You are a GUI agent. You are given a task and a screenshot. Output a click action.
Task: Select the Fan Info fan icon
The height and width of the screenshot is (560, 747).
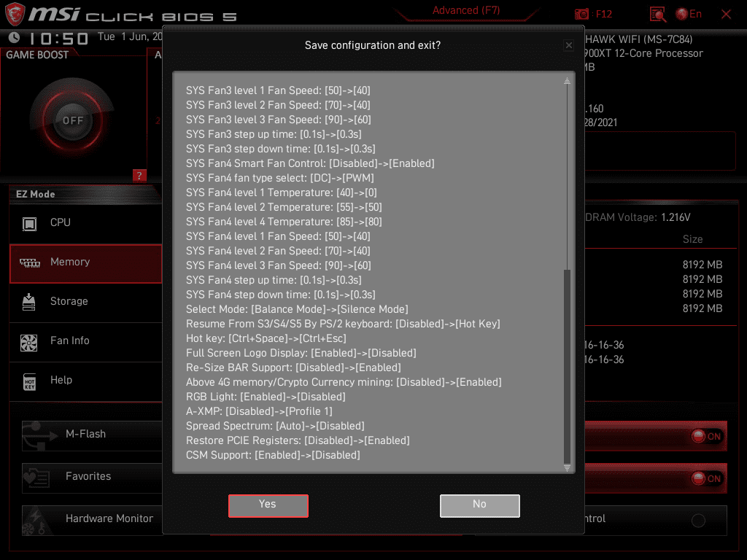pyautogui.click(x=28, y=343)
